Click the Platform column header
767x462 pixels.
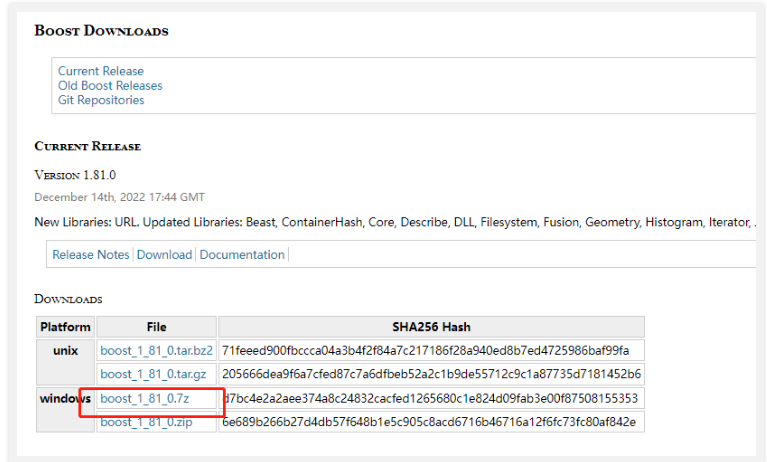tap(66, 327)
